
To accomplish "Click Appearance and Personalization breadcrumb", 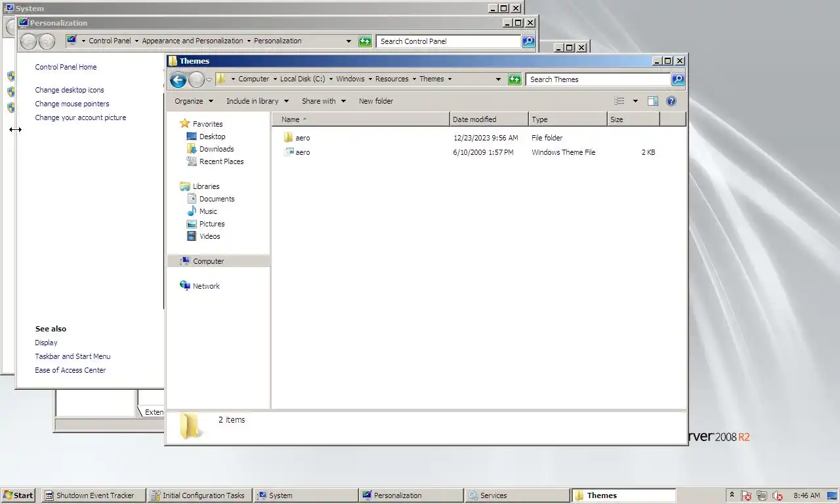I will point(192,41).
